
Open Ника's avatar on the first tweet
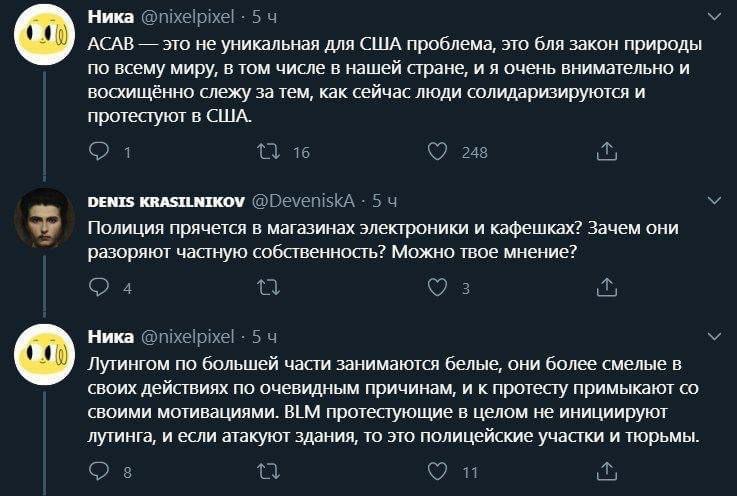click(44, 34)
